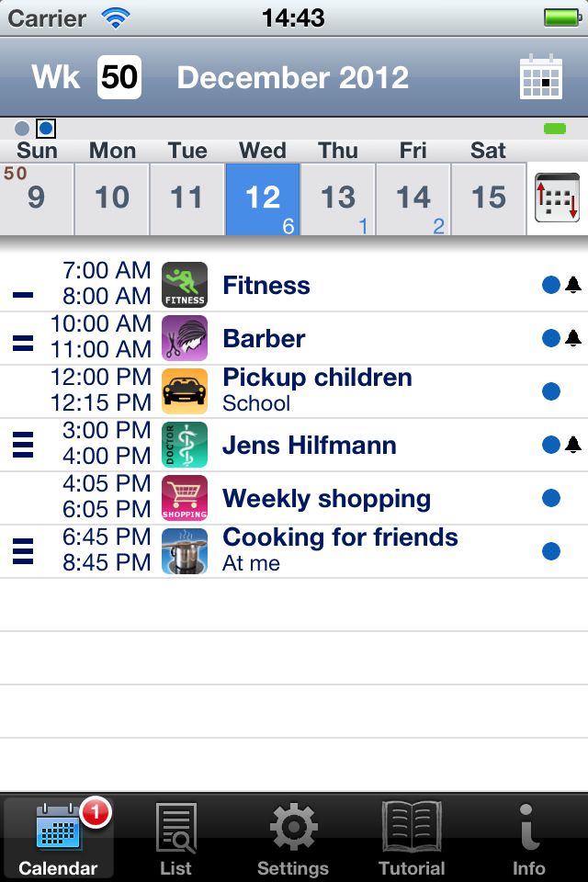This screenshot has width=588, height=882.
Task: Tap the week expand/collapse arrows icon
Action: click(x=557, y=198)
